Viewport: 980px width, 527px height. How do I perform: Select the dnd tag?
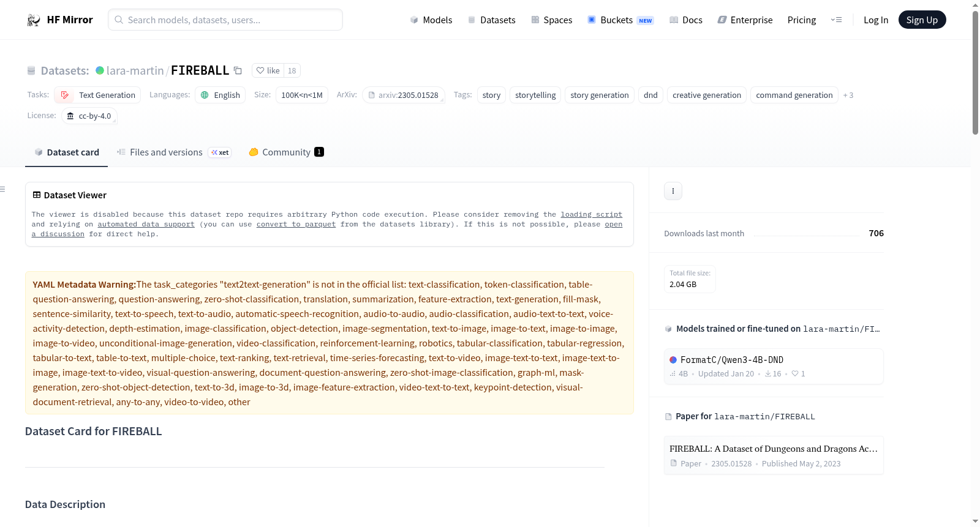[x=650, y=95]
